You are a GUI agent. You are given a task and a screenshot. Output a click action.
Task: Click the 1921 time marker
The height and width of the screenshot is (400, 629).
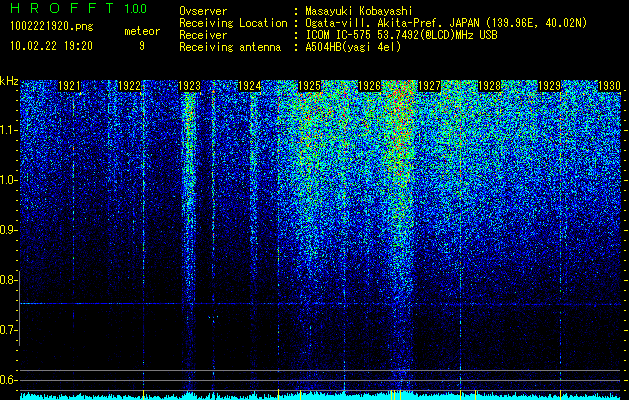(69, 86)
